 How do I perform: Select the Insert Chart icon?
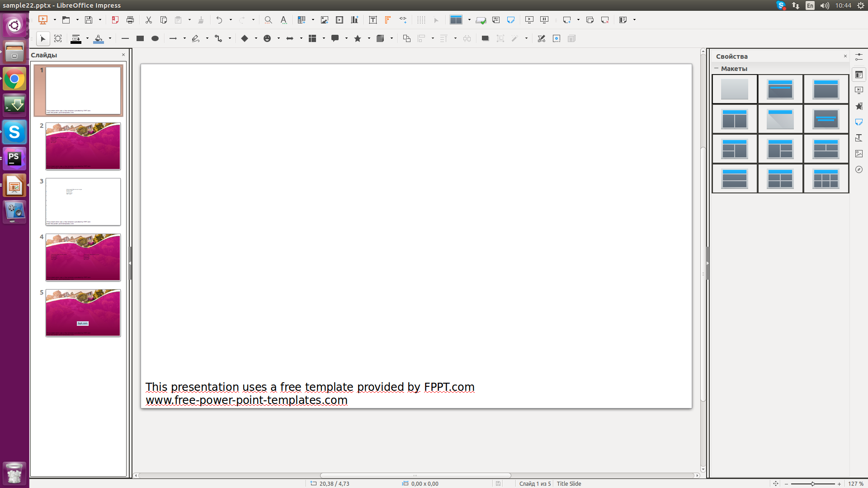[354, 20]
